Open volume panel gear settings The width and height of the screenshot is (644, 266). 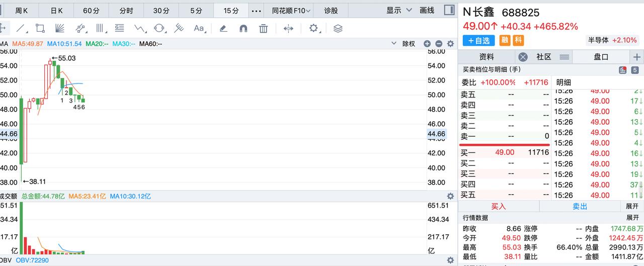(450, 196)
